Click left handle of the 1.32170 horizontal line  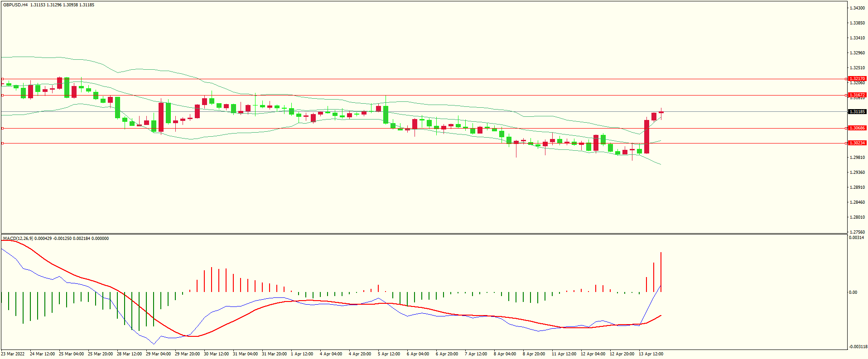click(2, 79)
